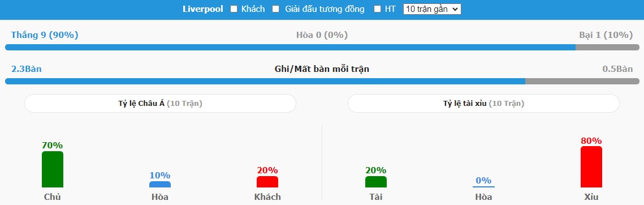Click the blue 10% Hòa bar

pos(160,185)
